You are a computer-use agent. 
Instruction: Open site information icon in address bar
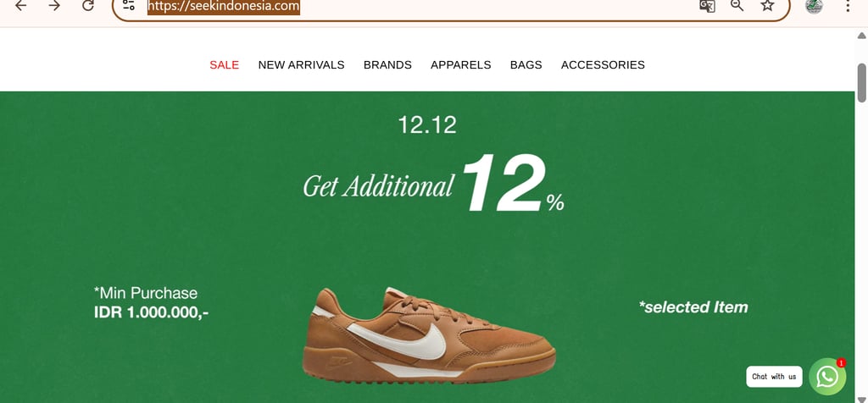tap(129, 6)
